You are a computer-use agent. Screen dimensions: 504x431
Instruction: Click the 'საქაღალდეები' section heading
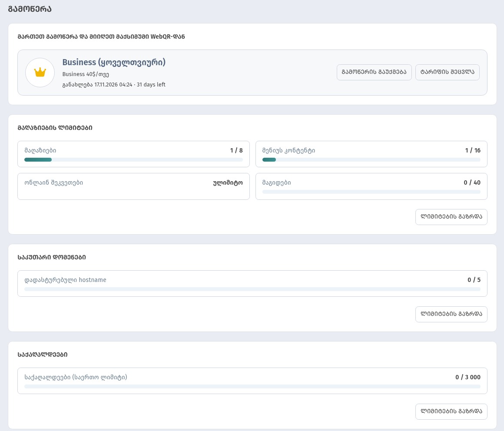(43, 355)
